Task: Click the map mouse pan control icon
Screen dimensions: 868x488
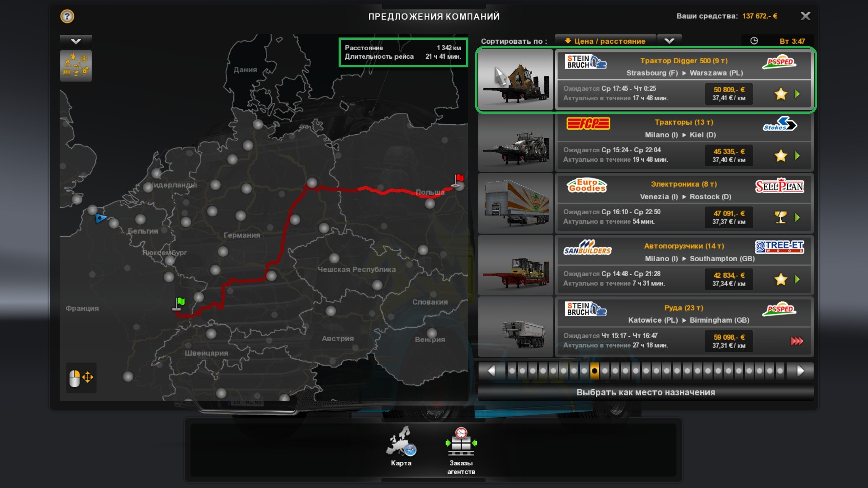Action: pos(81,378)
